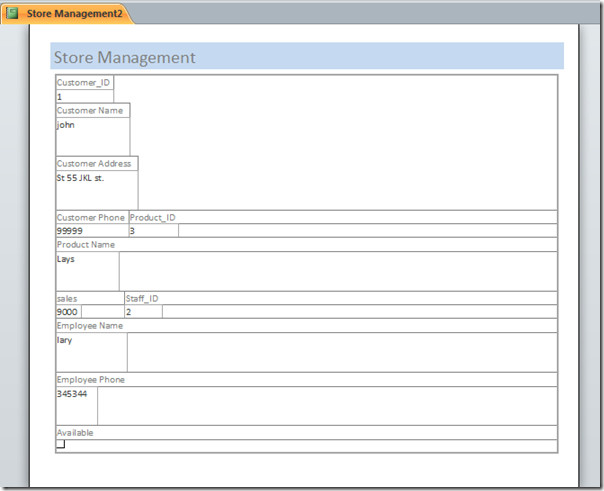Click the Staff_ID field showing 2
Screen dimensions: 604x491
pyautogui.click(x=143, y=312)
